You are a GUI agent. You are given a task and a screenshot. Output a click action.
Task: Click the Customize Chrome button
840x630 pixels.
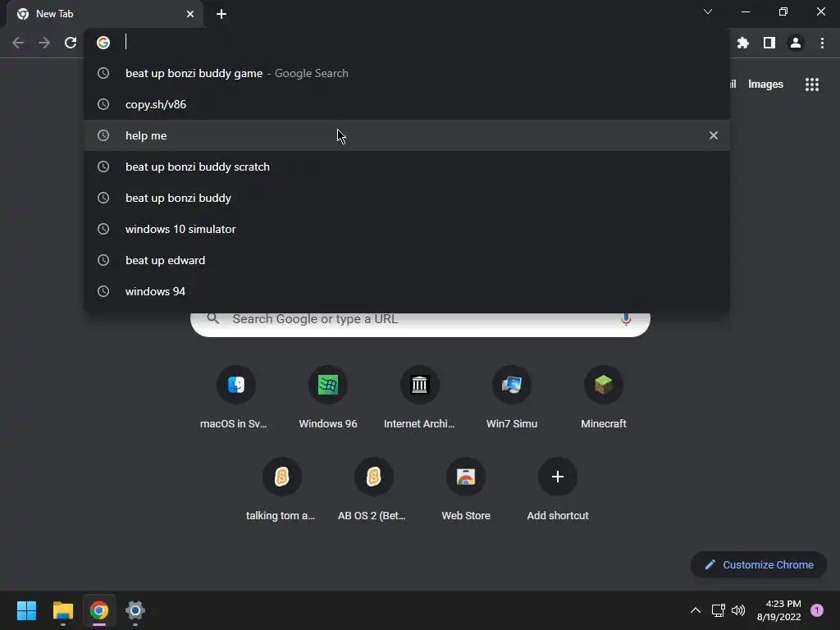click(759, 564)
